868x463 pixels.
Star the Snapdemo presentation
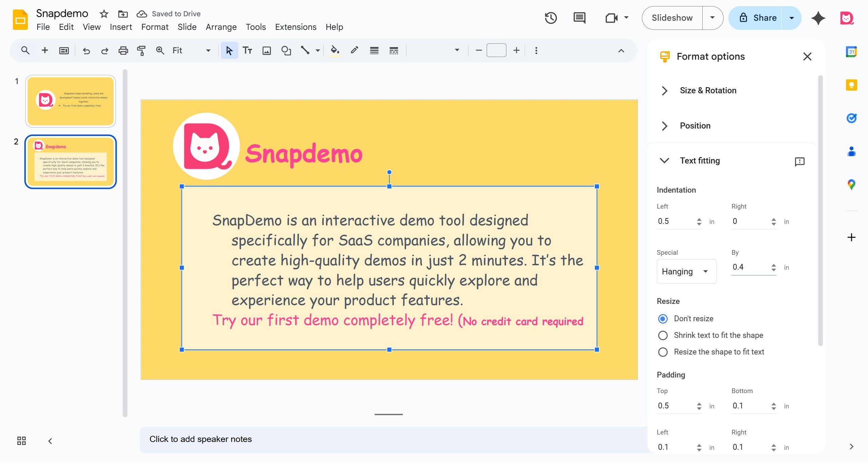[x=104, y=14]
